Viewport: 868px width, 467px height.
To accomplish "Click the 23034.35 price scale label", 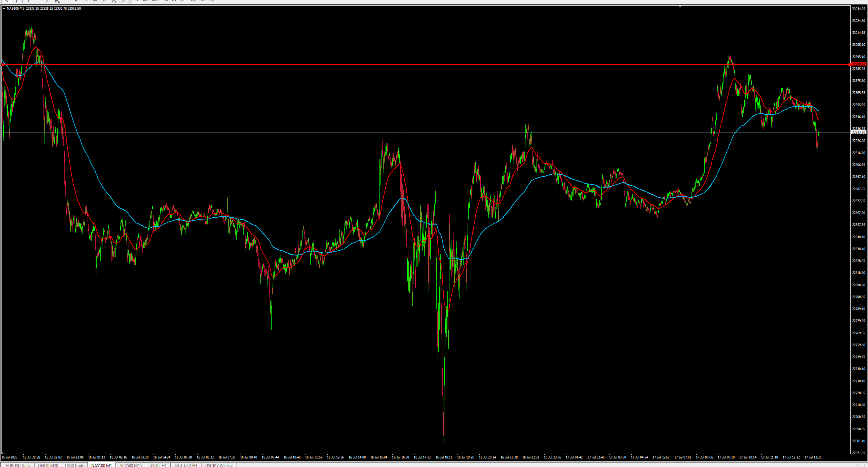I will tap(858, 9).
